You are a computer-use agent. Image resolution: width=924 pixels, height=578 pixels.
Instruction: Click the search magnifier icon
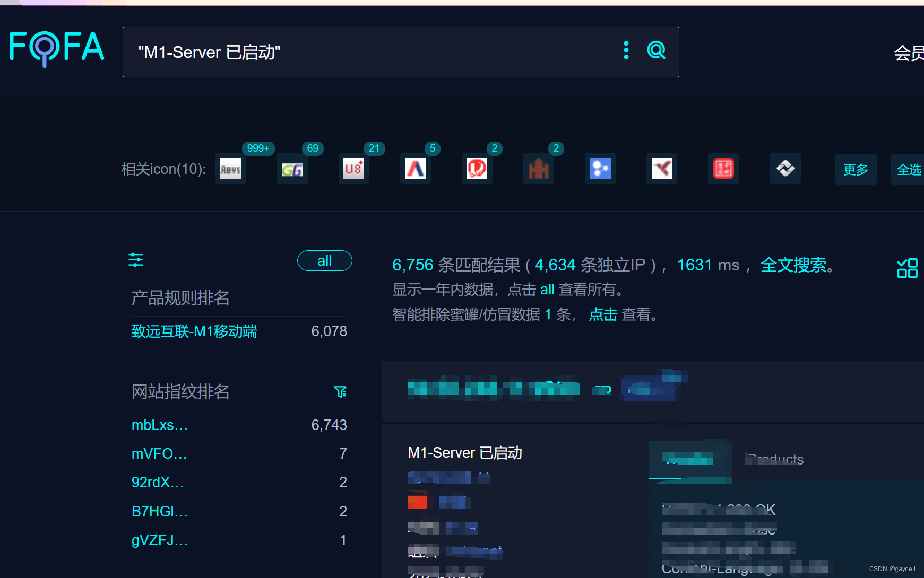(x=656, y=50)
